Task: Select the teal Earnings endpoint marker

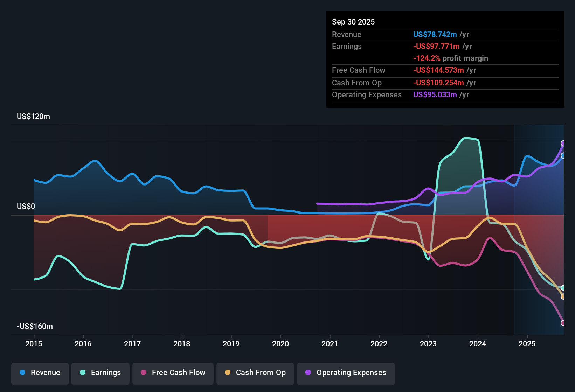Action: pos(563,288)
